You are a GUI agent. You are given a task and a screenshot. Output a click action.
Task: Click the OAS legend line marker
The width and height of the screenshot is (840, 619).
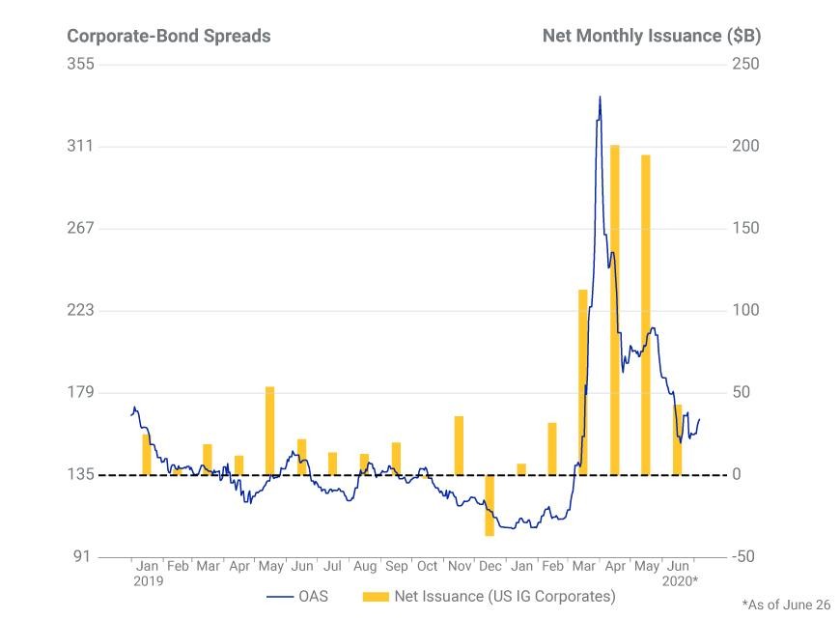[x=280, y=597]
